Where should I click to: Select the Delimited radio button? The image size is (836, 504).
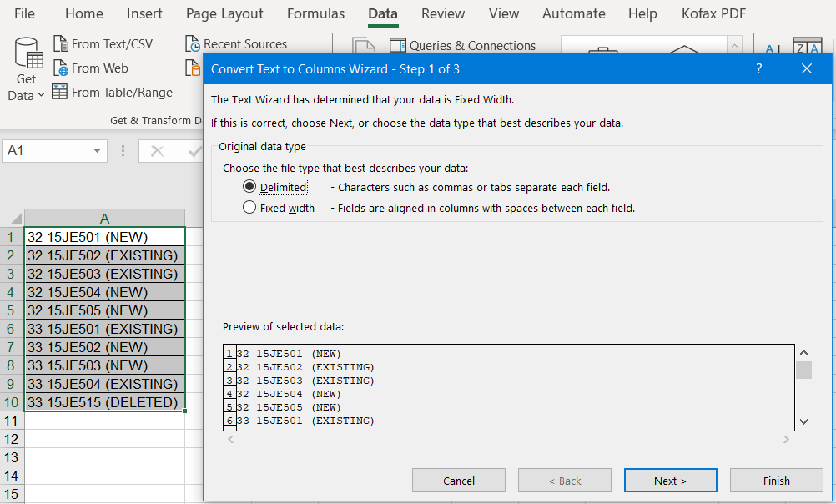coord(250,186)
